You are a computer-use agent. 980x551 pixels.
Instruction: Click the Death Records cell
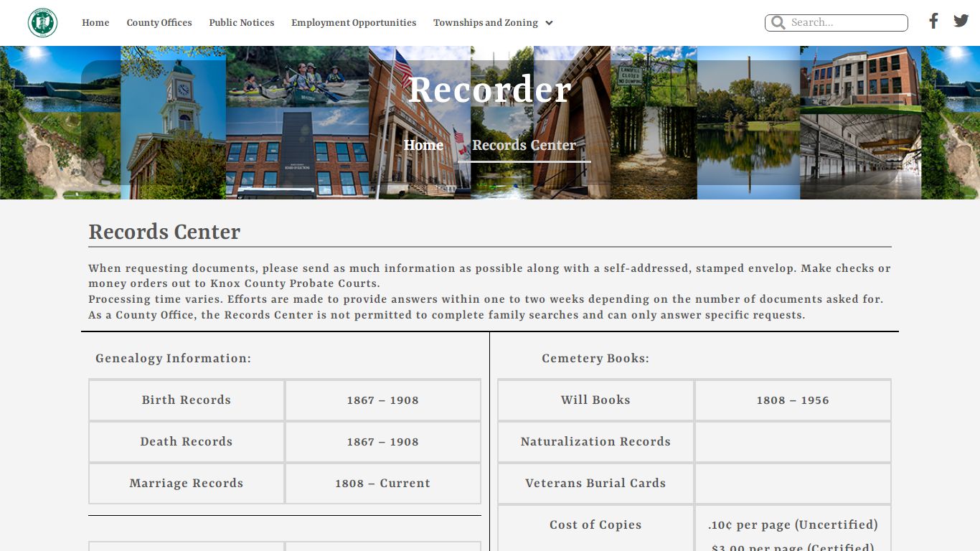(x=187, y=442)
